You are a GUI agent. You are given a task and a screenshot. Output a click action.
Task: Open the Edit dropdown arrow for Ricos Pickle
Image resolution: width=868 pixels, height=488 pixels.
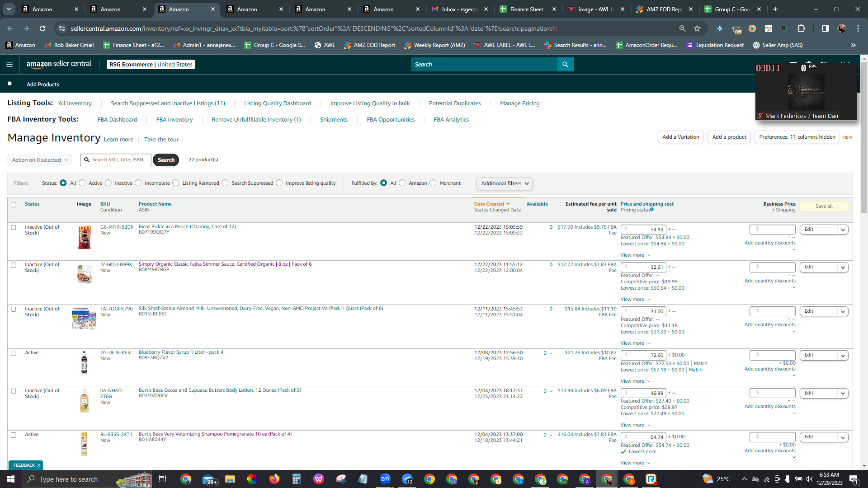843,230
